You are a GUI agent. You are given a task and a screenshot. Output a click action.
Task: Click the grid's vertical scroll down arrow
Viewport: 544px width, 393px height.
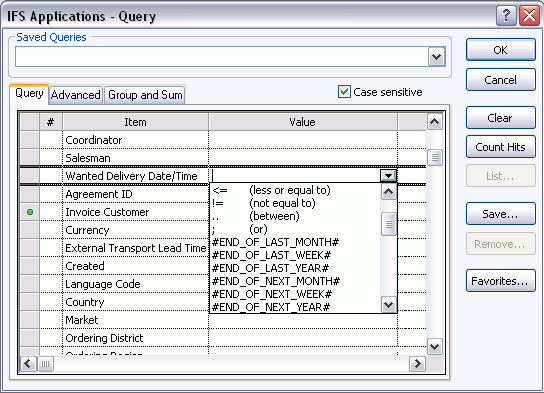435,347
